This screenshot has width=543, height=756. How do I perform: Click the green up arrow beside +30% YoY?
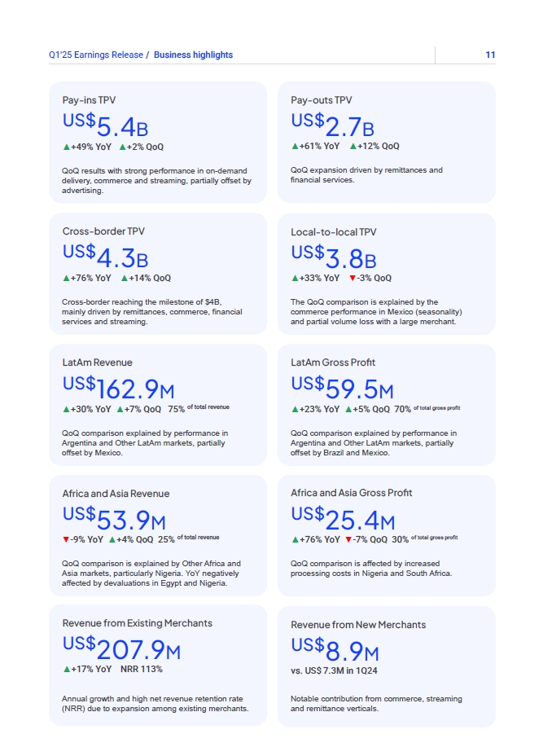(66, 409)
